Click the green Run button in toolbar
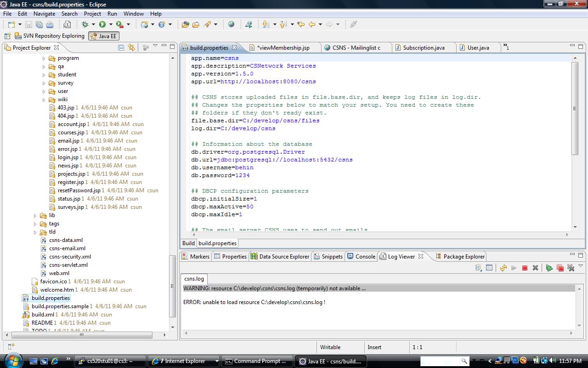This screenshot has width=588, height=368. coord(102,24)
